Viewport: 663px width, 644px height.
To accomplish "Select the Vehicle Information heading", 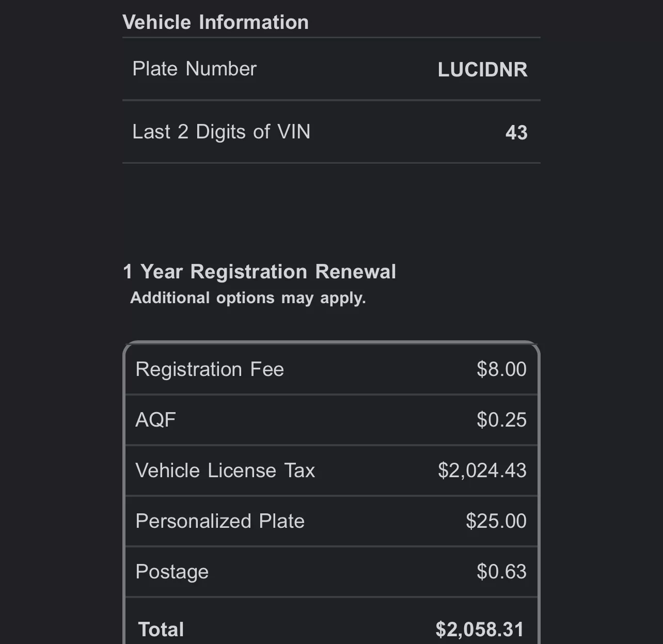I will tap(215, 22).
